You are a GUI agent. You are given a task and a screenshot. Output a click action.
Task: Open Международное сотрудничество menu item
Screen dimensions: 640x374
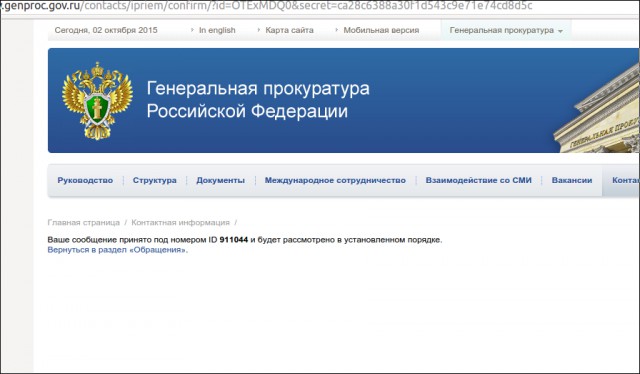click(335, 180)
